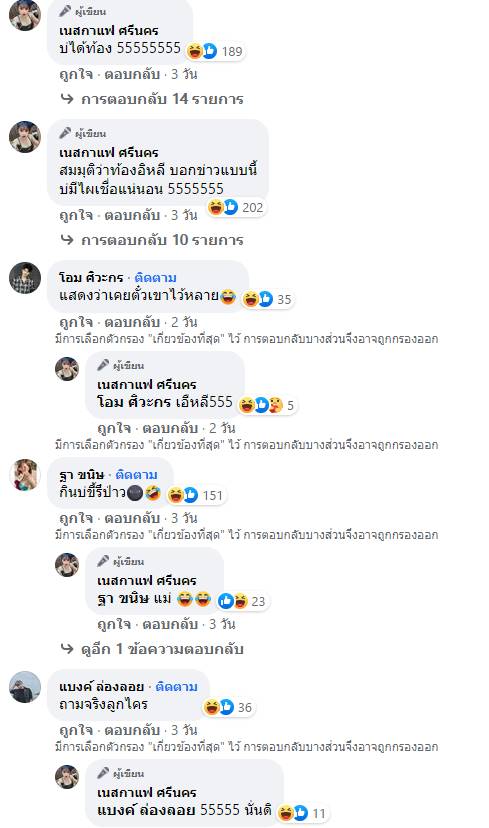Like แบงค์ ล่องลอย comment with ถูกใจ
The image size is (489, 828).
point(77,730)
